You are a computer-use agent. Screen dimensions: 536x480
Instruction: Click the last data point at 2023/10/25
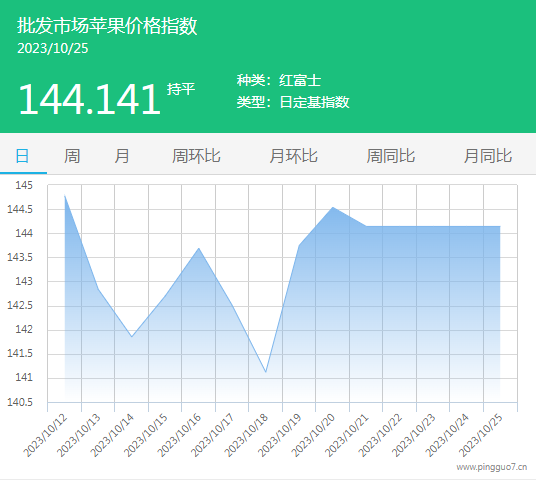click(500, 226)
